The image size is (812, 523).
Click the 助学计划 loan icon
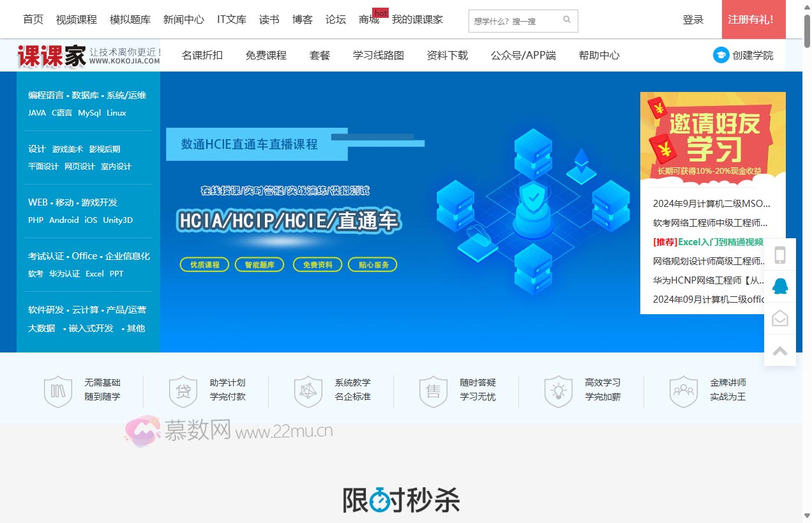[x=183, y=390]
